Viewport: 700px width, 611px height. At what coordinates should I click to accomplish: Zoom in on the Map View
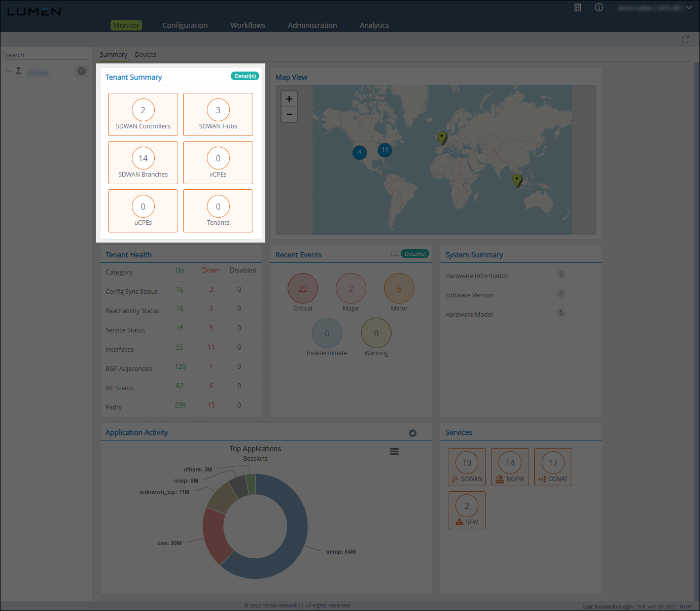click(x=289, y=98)
